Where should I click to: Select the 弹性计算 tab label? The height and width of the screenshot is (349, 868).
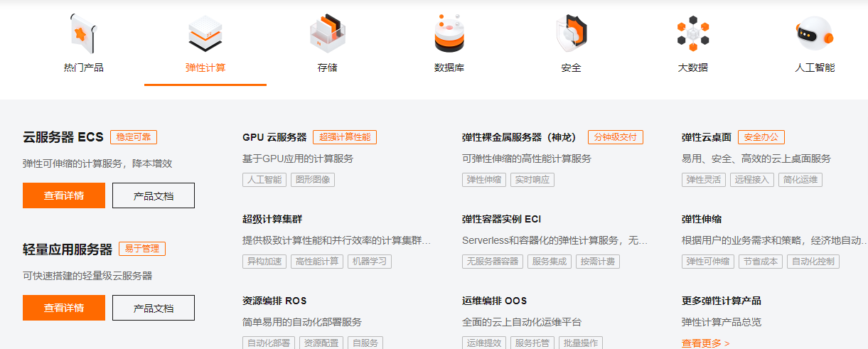pyautogui.click(x=205, y=68)
